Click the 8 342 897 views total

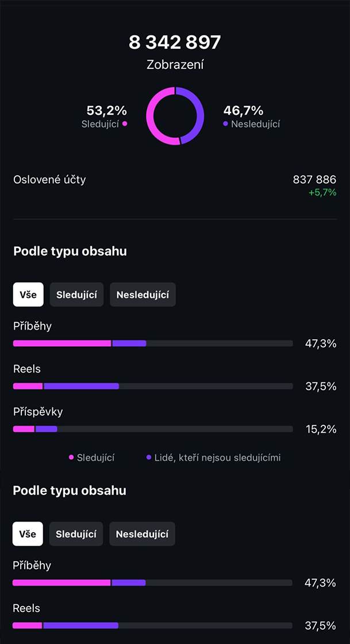point(175,42)
